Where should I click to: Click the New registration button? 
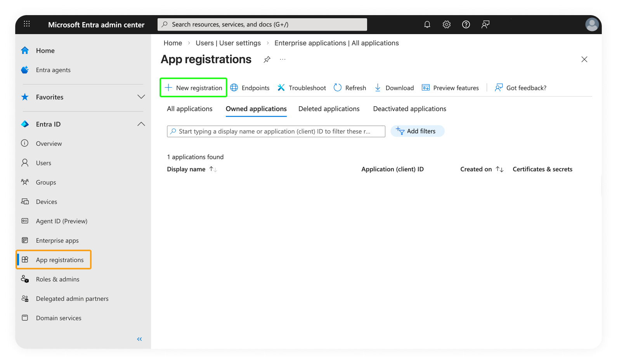[x=193, y=88]
